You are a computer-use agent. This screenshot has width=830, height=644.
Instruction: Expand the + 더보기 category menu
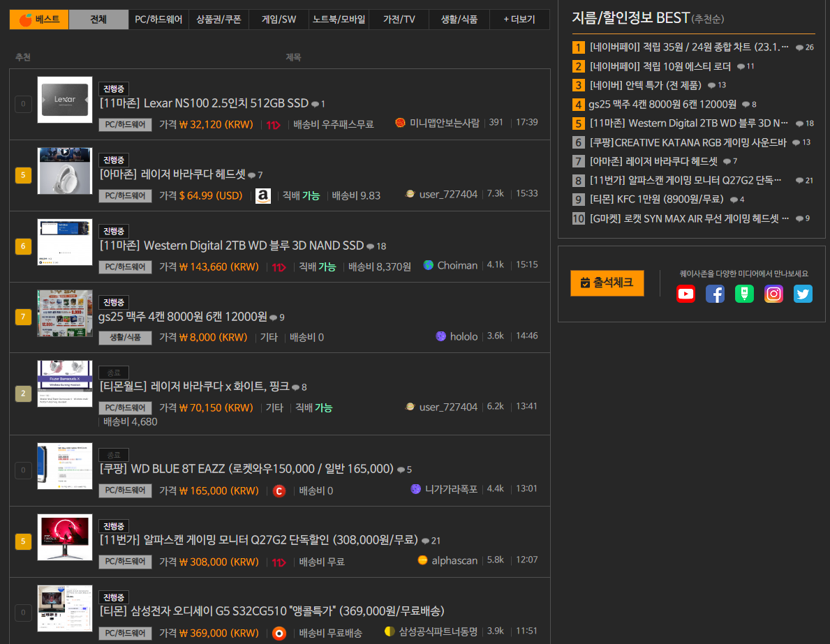click(519, 20)
